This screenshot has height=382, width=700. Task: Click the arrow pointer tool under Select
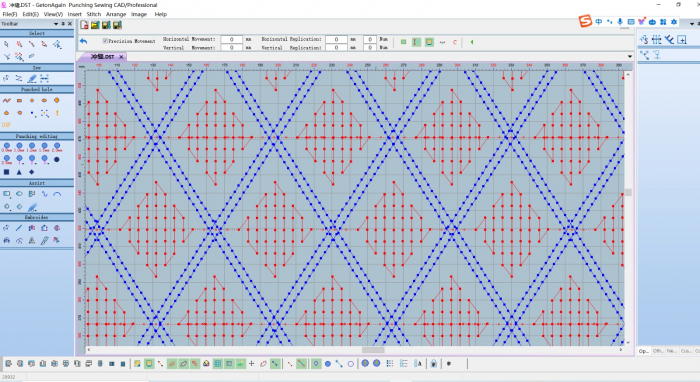(6, 44)
